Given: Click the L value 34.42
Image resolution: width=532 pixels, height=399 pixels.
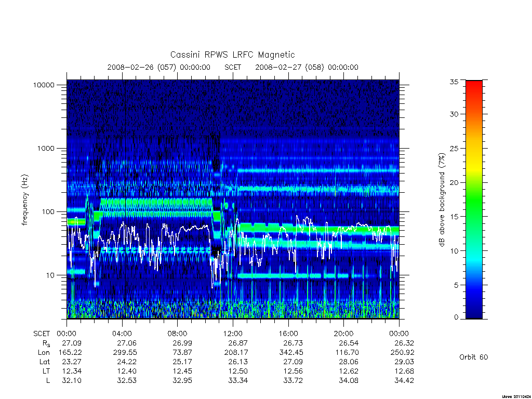Looking at the screenshot, I should [404, 380].
